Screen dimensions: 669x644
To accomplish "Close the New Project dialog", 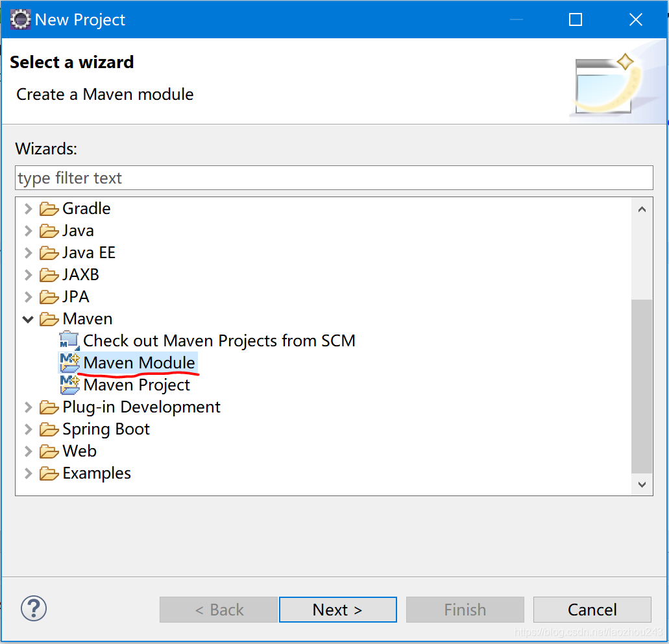I will [x=636, y=19].
